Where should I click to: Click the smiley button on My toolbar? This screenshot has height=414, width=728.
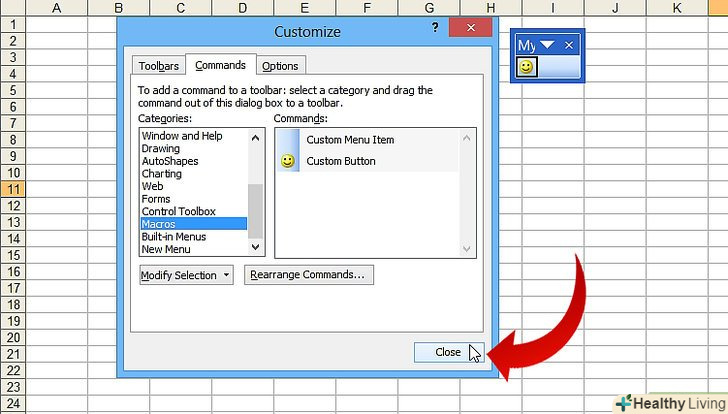tap(526, 67)
